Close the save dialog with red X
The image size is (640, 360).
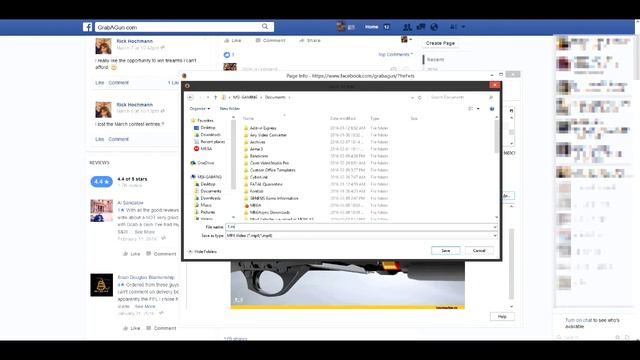495,85
